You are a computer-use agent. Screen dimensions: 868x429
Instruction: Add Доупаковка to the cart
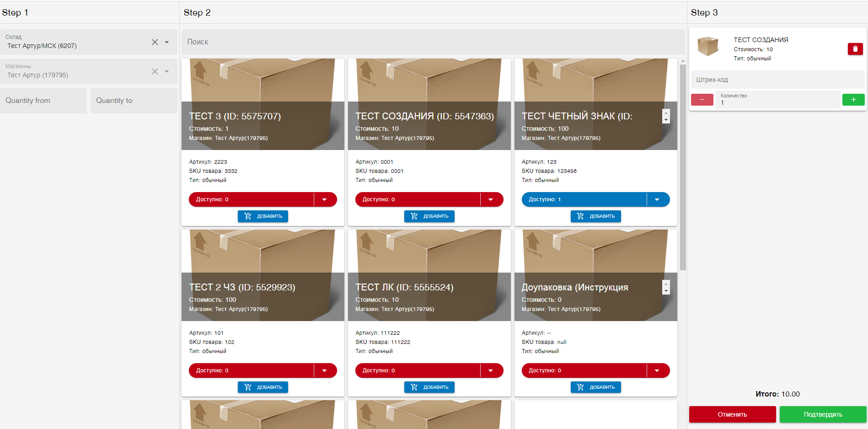coord(596,387)
